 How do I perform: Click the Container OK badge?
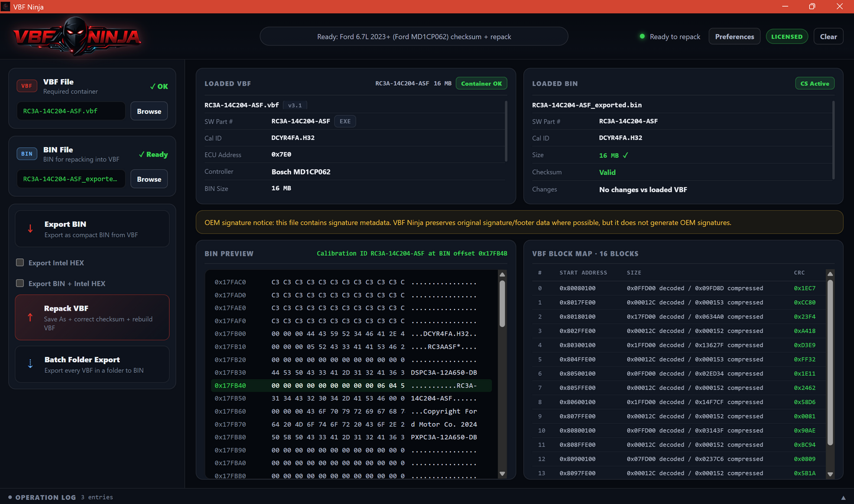481,83
